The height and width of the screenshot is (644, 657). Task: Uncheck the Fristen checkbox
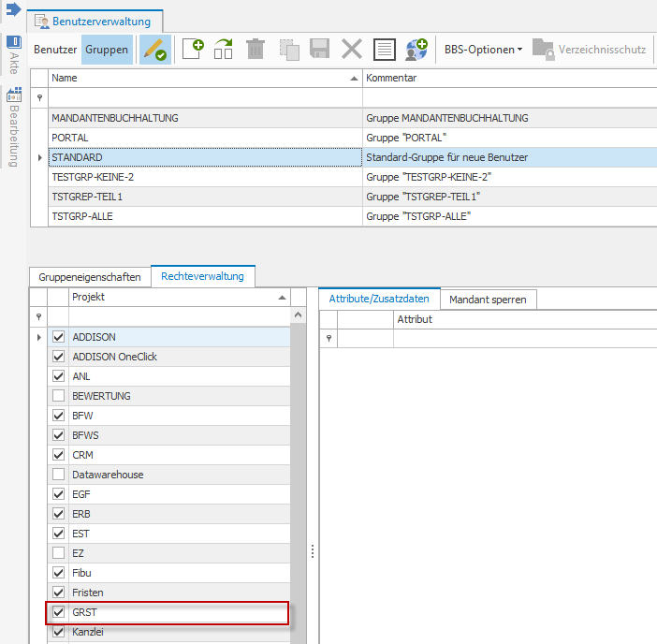click(x=58, y=593)
